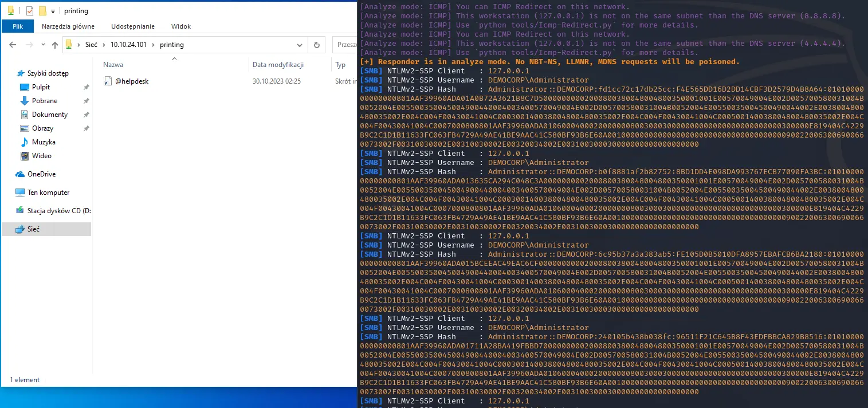
Task: Expand the recent locations dropdown
Action: click(x=43, y=45)
